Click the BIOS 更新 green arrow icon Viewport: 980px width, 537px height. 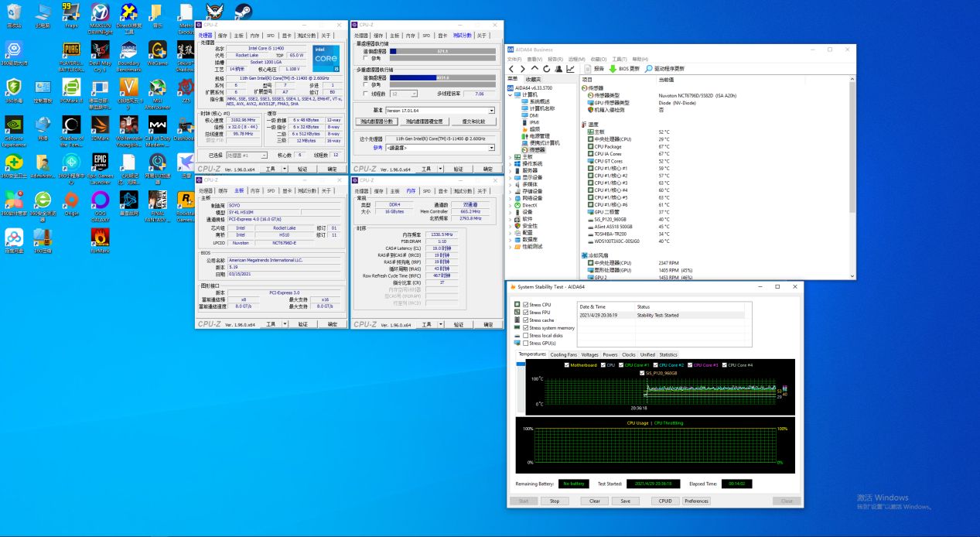pyautogui.click(x=613, y=69)
